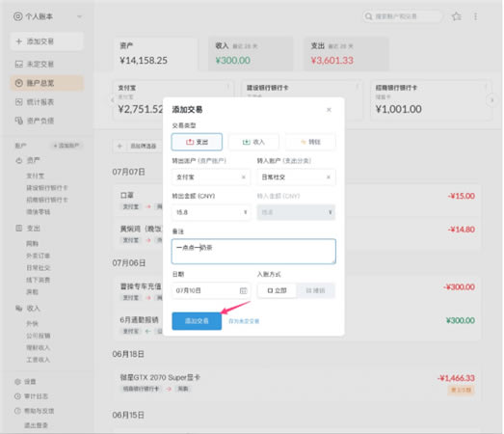Open the date picker field 07月10日
504x434 pixels.
point(211,290)
